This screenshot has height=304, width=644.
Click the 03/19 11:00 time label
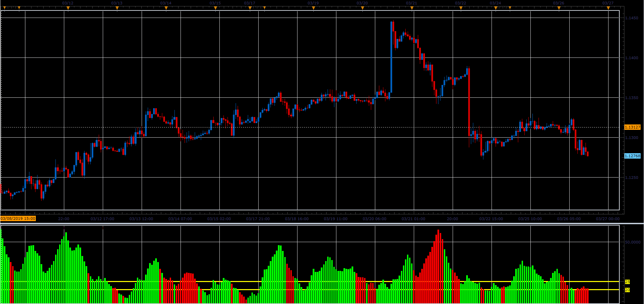[x=336, y=219]
